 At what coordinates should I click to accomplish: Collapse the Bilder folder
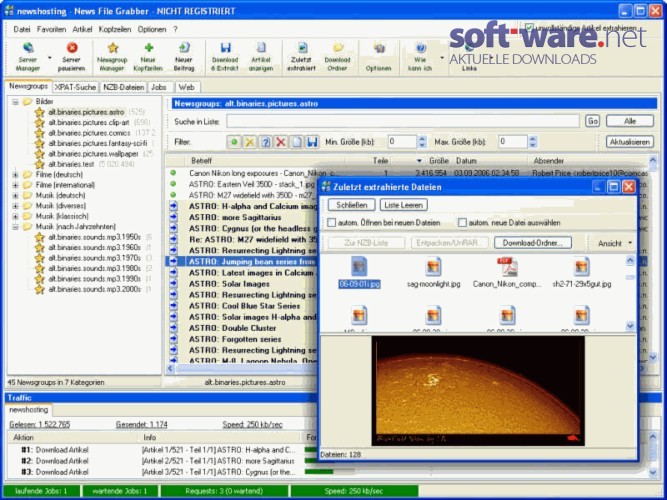pos(15,102)
